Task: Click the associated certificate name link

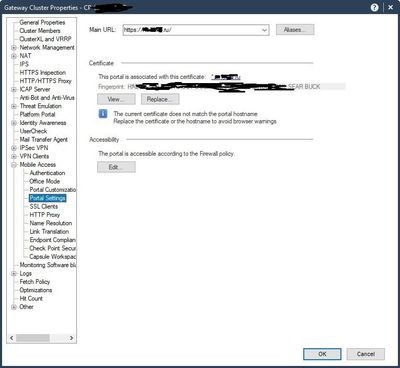Action: coord(226,77)
